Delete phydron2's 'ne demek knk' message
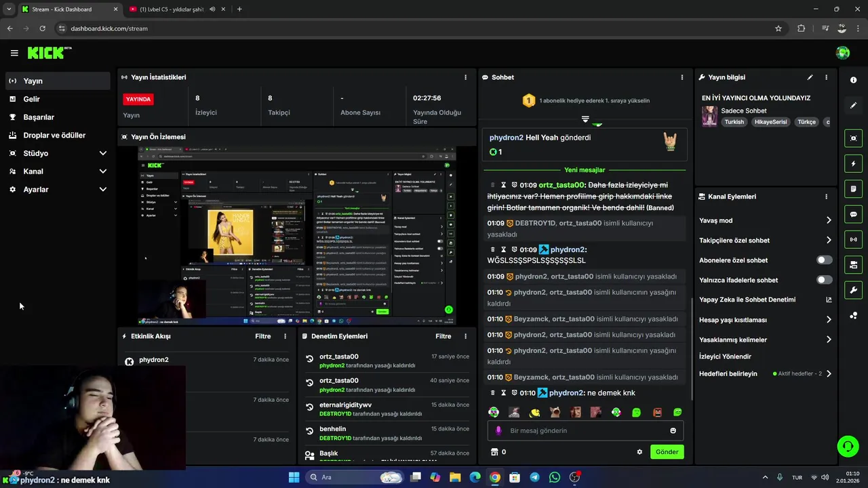The width and height of the screenshot is (868, 488). point(493,393)
